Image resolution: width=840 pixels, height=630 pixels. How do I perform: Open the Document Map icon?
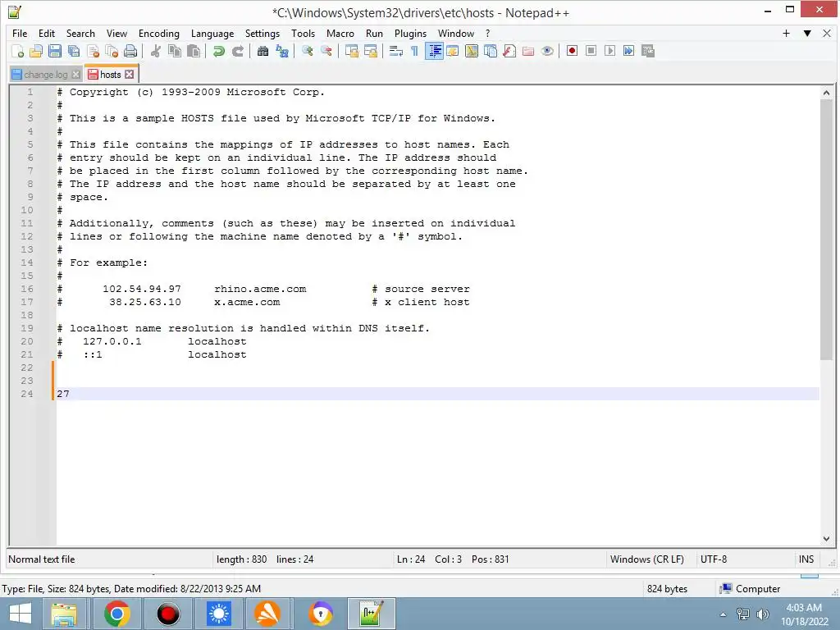click(x=472, y=51)
